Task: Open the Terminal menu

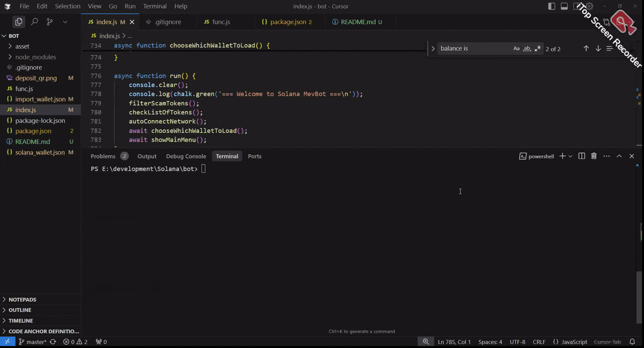Action: tap(155, 6)
